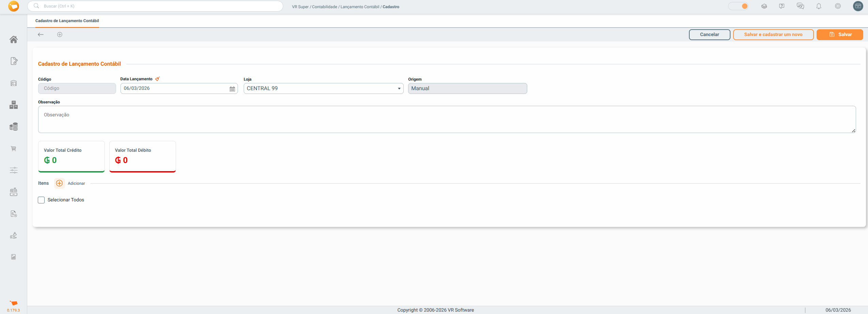Click the back arrow icon
The height and width of the screenshot is (314, 868).
(41, 34)
